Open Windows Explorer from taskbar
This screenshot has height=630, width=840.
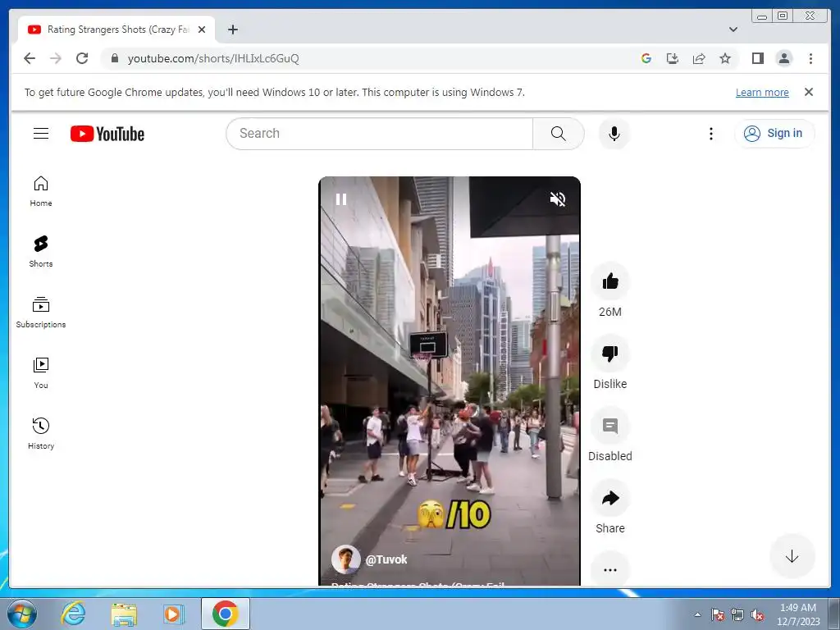[x=123, y=614]
